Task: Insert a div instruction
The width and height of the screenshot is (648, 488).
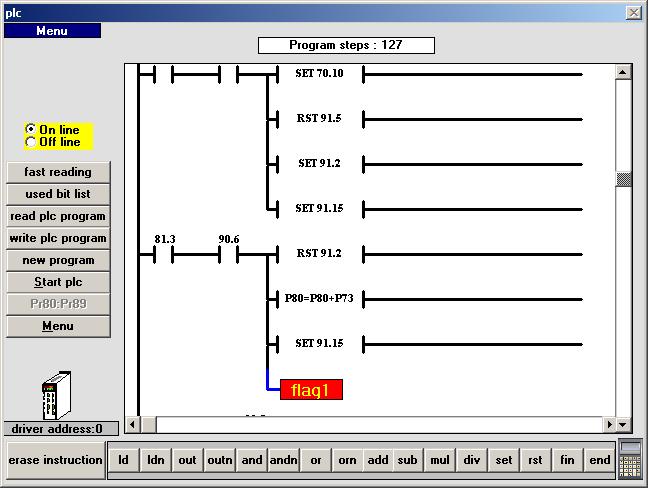Action: [x=472, y=460]
